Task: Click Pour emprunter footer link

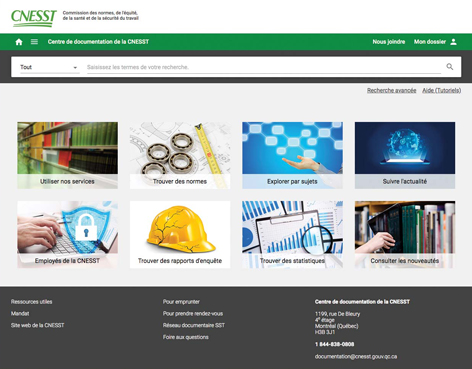Action: tap(181, 302)
